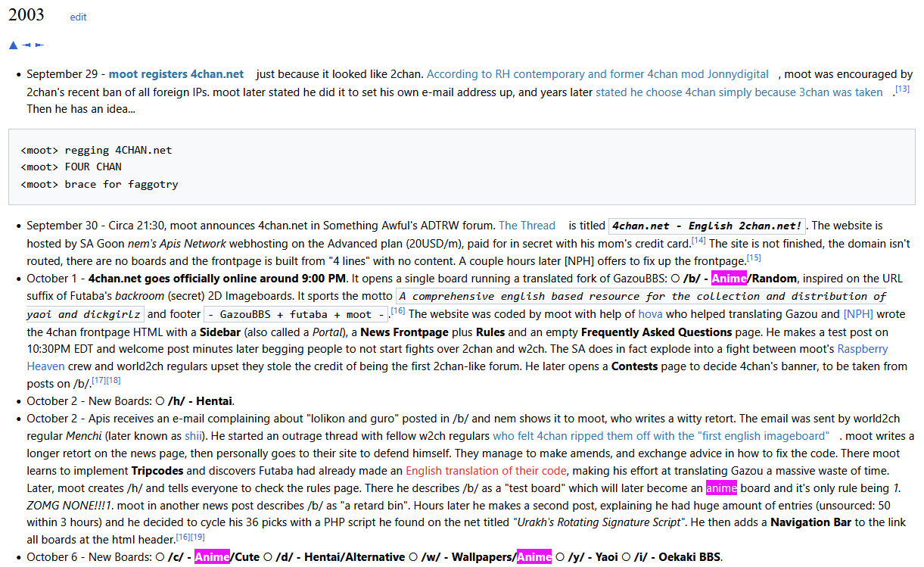Follow the 'first english imageboard' link
This screenshot has height=567, width=924.
click(661, 436)
